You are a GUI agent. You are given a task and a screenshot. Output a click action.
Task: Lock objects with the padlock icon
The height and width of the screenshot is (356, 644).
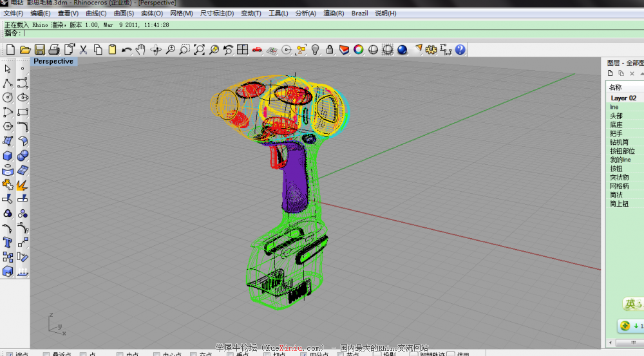click(x=329, y=50)
